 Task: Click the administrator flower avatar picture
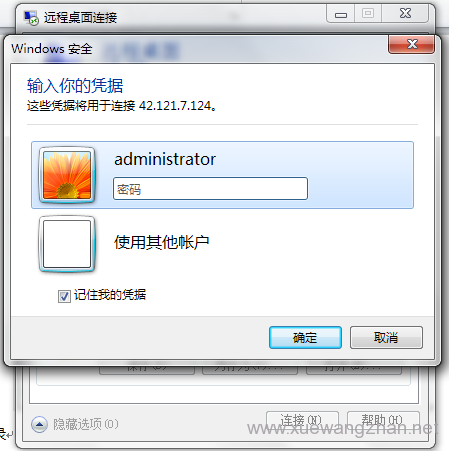pyautogui.click(x=67, y=175)
